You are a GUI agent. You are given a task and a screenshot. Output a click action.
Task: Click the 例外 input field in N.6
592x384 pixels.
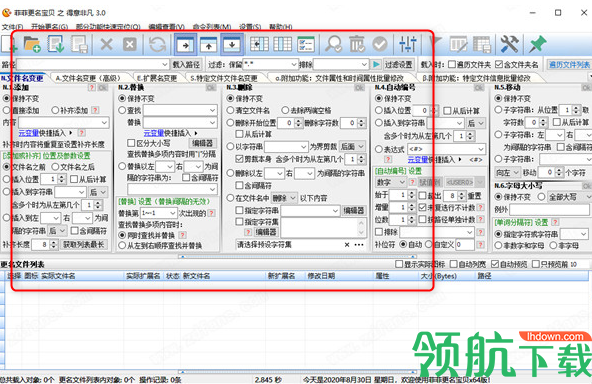pos(549,210)
